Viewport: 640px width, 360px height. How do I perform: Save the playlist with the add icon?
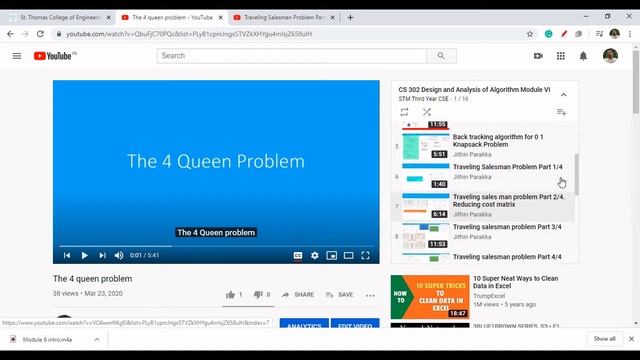click(562, 112)
